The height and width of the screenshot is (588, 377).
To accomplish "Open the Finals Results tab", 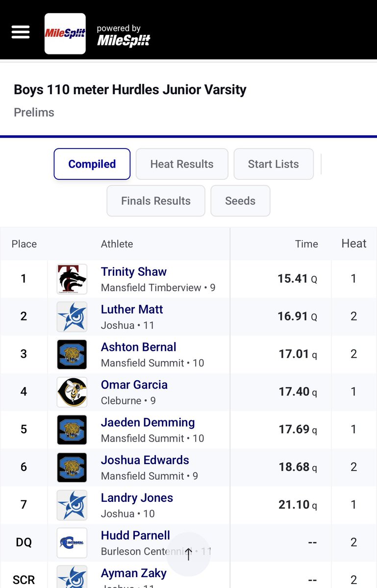I will click(156, 201).
